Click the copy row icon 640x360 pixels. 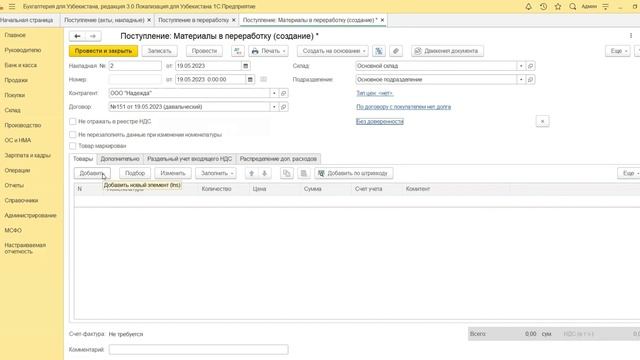pyautogui.click(x=287, y=173)
